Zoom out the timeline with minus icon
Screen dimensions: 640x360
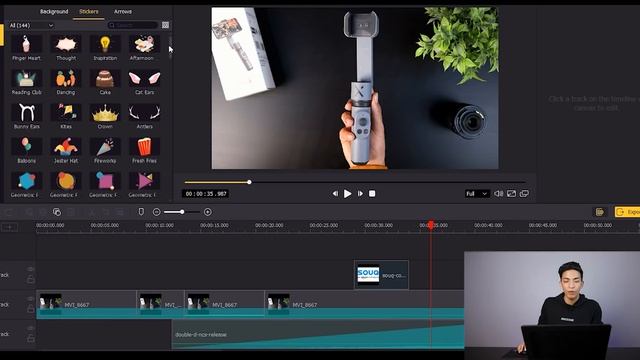point(156,212)
